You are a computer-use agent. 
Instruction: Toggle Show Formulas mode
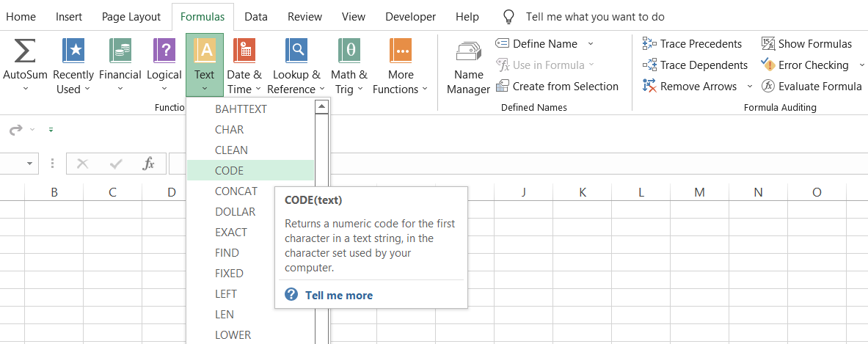[x=806, y=44]
